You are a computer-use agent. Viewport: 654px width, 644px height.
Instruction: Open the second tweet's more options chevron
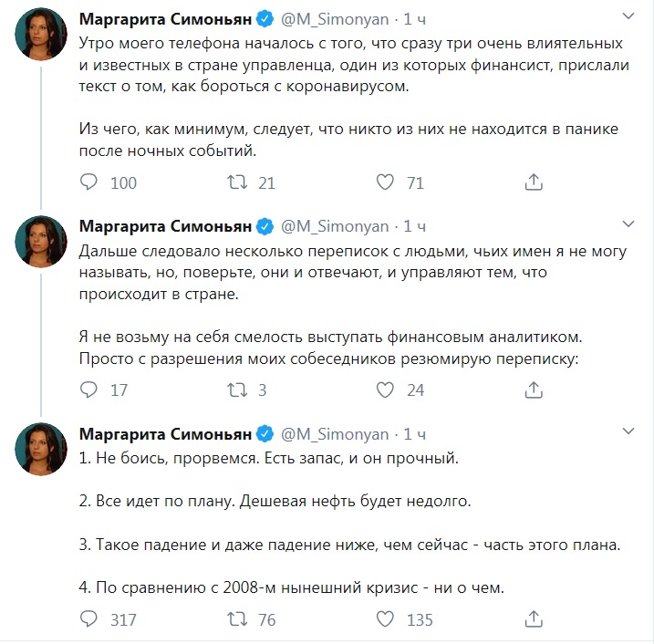(x=628, y=224)
